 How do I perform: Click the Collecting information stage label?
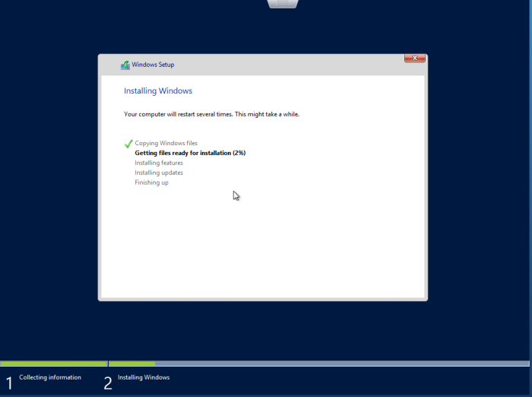tap(50, 377)
